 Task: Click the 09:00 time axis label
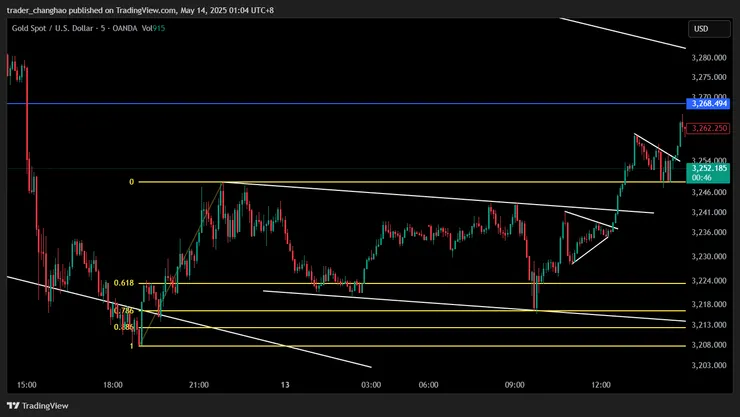point(514,385)
